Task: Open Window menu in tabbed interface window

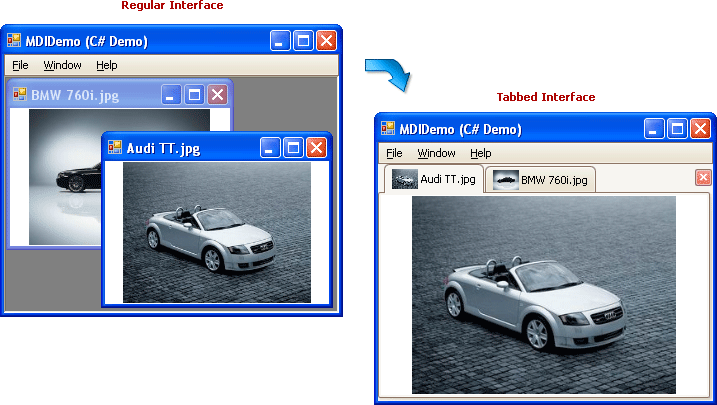Action: tap(436, 153)
